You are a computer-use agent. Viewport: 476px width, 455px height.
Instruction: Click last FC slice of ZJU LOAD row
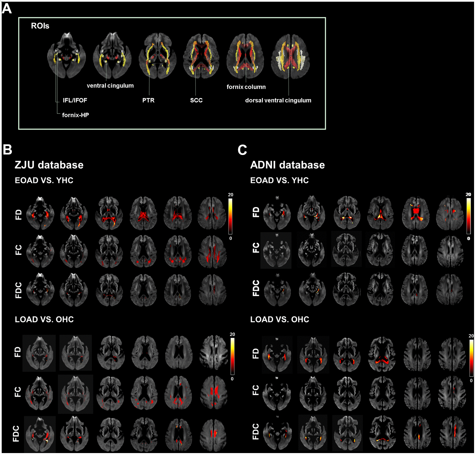click(214, 393)
